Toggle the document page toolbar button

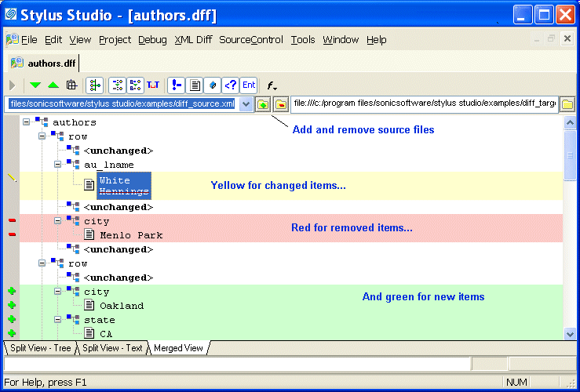pos(195,85)
